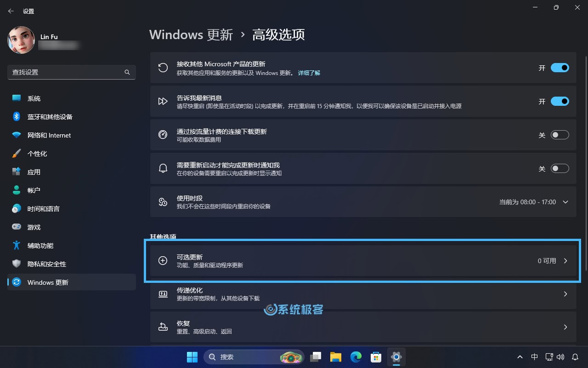Enable 需要重新启动才能完成更新时通知我 toggle
588x368 pixels.
560,168
